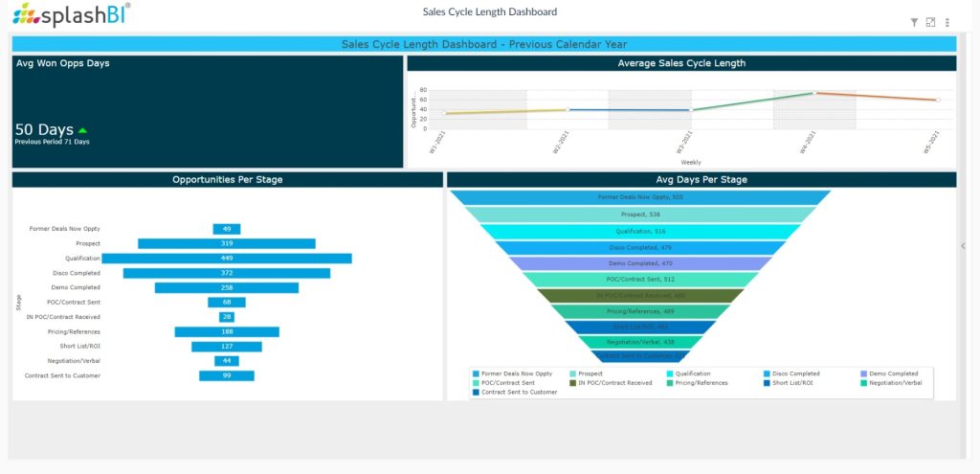Click the Negotiation/Verbal bar showing 44

227,361
